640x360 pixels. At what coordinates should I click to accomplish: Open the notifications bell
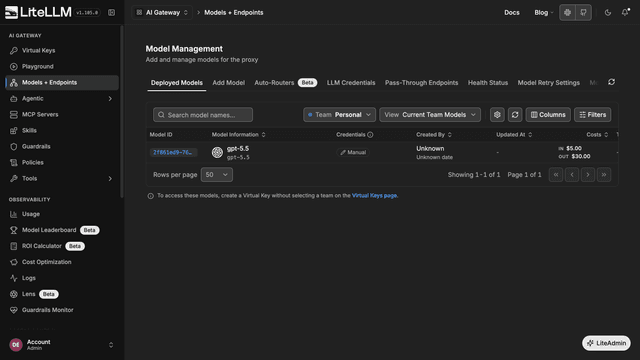[625, 13]
